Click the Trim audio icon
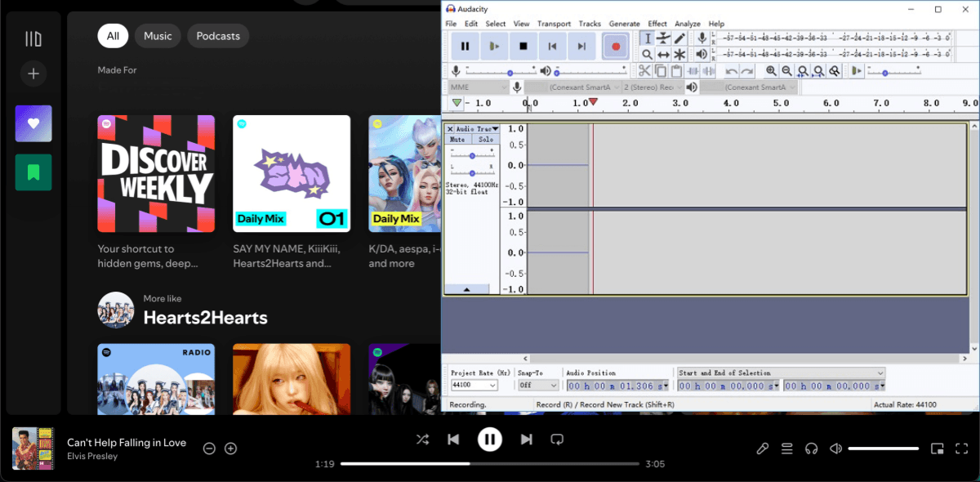 coord(692,71)
